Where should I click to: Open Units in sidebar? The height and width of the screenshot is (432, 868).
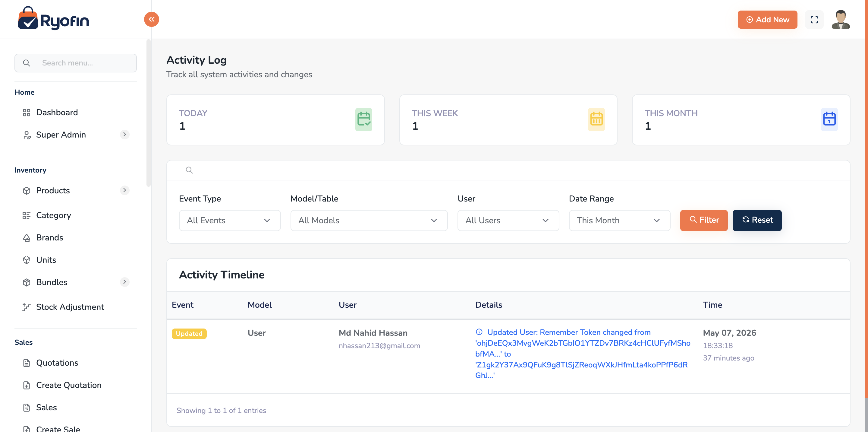click(46, 260)
